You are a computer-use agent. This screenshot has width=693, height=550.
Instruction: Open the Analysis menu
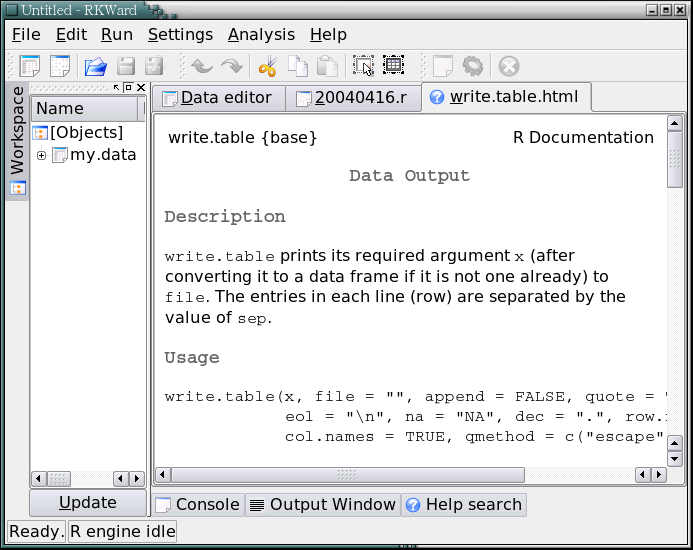tap(261, 34)
